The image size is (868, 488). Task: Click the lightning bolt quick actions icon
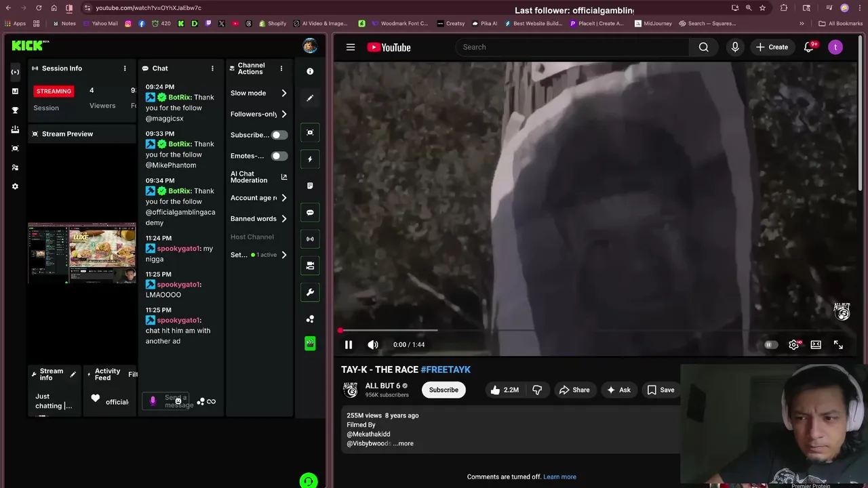tap(310, 159)
